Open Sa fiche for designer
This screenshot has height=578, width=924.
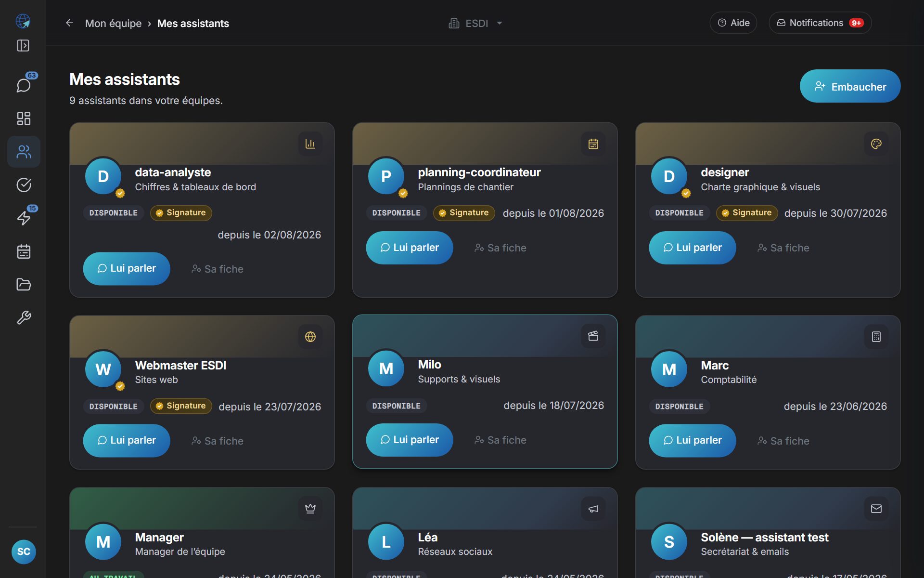[783, 248]
